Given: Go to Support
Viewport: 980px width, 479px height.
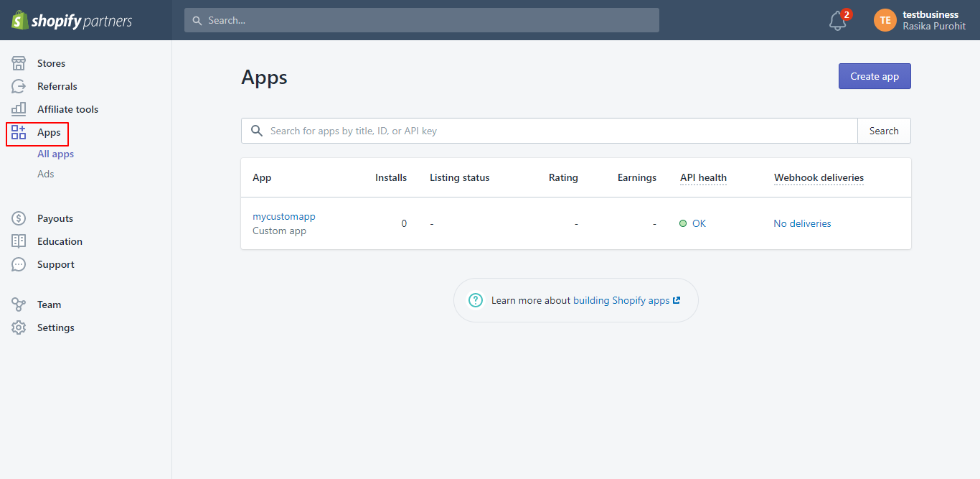Looking at the screenshot, I should (56, 264).
